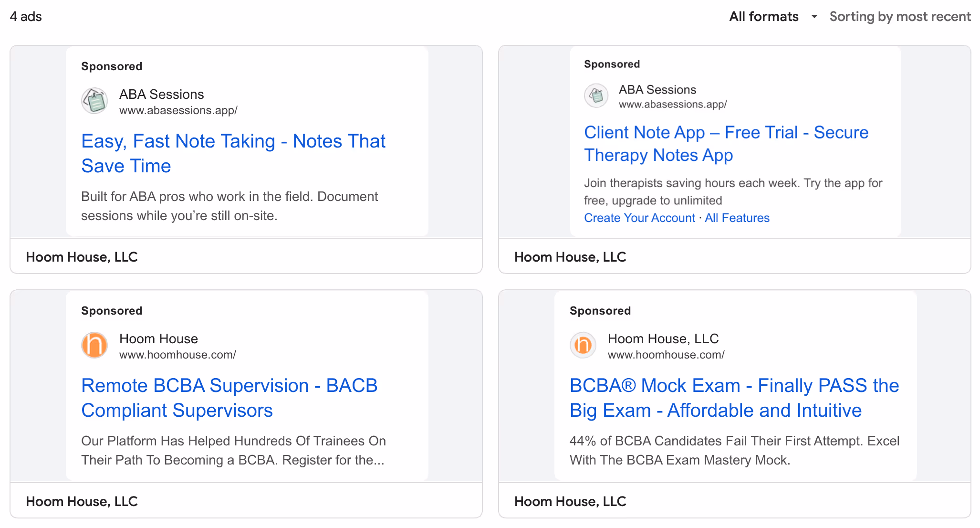Image resolution: width=980 pixels, height=528 pixels.
Task: Click the Create Your Account sitelink
Action: (x=639, y=218)
